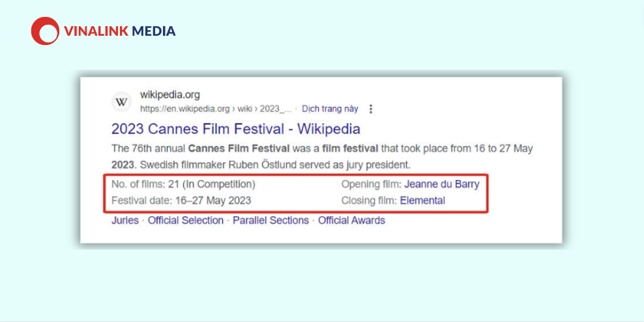
Task: Click the Dịch trang này translate link
Action: tap(330, 109)
